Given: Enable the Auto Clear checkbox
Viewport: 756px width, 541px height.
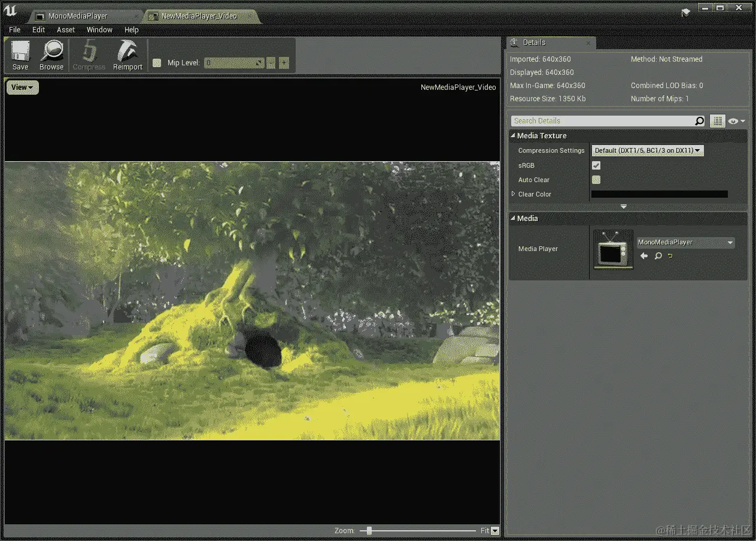Looking at the screenshot, I should tap(596, 180).
